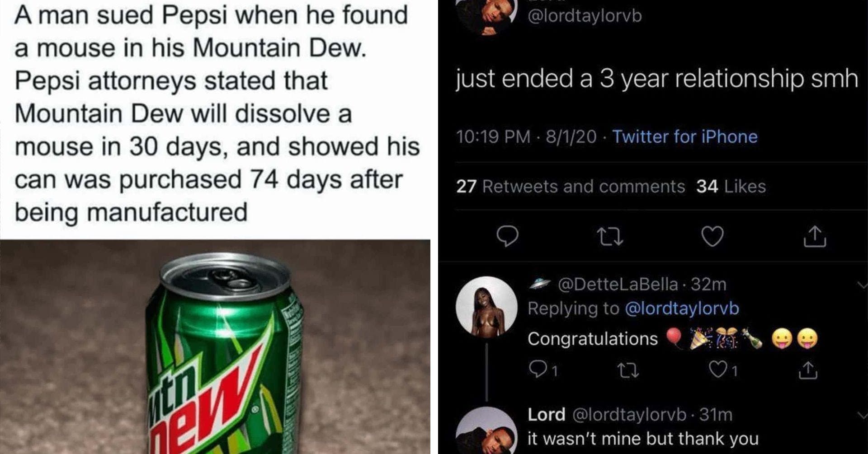The height and width of the screenshot is (454, 868).
Task: Open the Twitter for iPhone link
Action: (x=685, y=136)
